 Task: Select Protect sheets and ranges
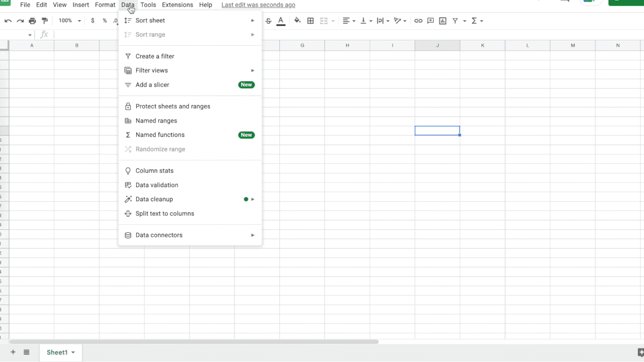coord(190,107)
